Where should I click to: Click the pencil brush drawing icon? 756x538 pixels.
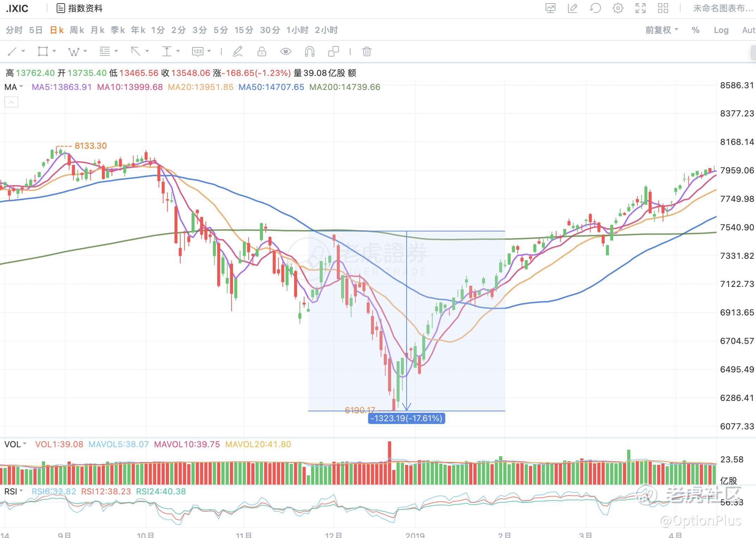coord(238,52)
